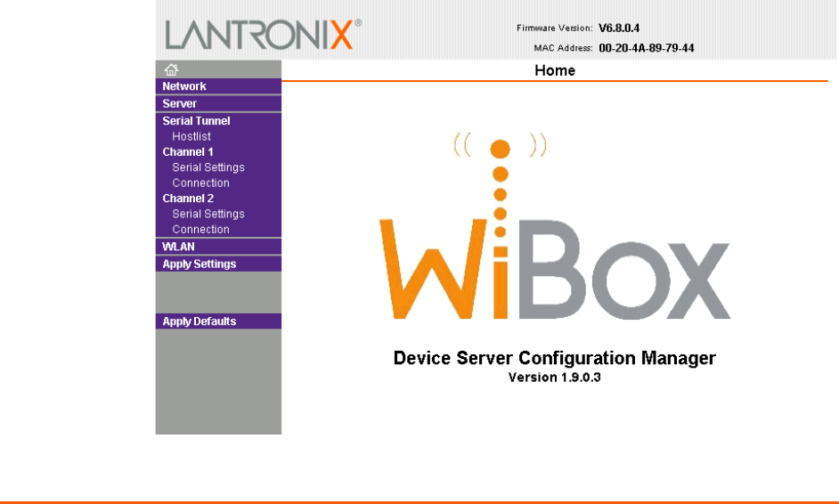
Task: Select the firmware version V6.8.0.4 text
Action: [619, 28]
